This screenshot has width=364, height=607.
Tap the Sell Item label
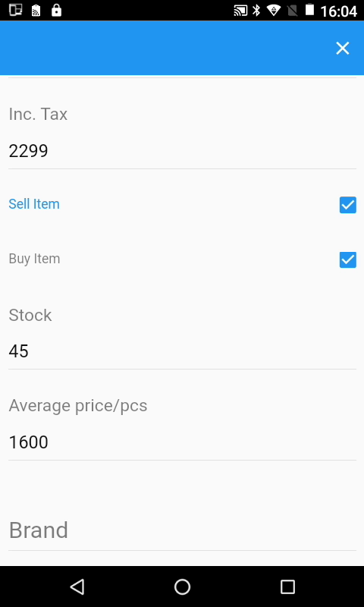pos(34,204)
